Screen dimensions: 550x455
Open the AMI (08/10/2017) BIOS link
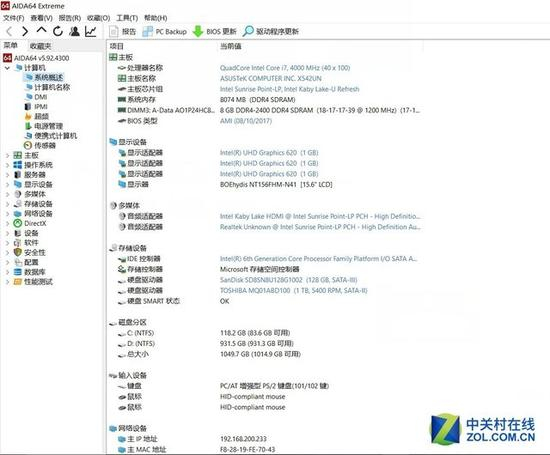pyautogui.click(x=246, y=121)
